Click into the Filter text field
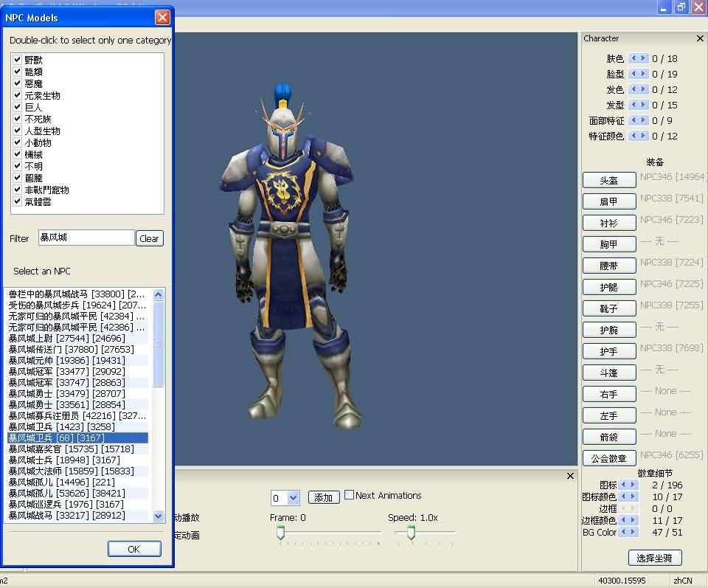Screen dimensions: 708x588 (x=86, y=238)
